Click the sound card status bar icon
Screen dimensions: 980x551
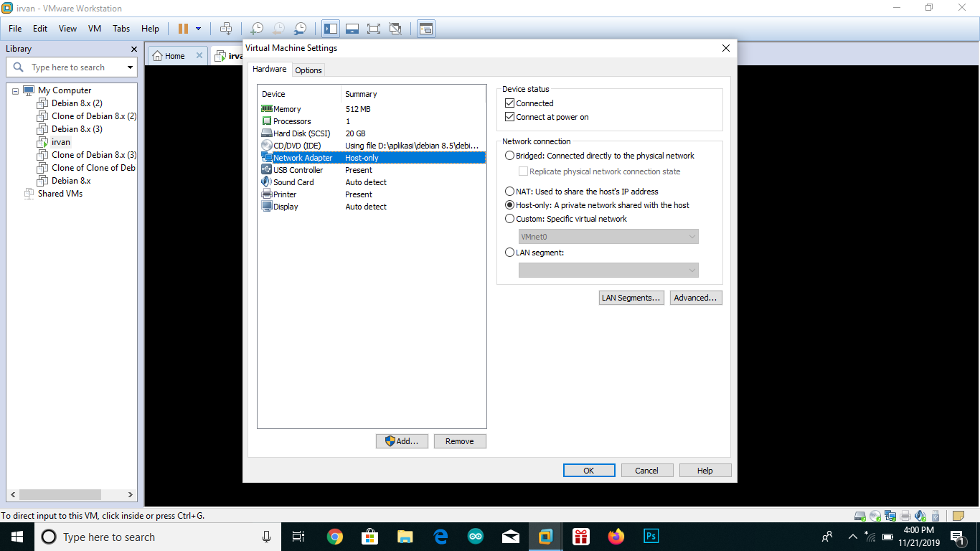tap(920, 515)
